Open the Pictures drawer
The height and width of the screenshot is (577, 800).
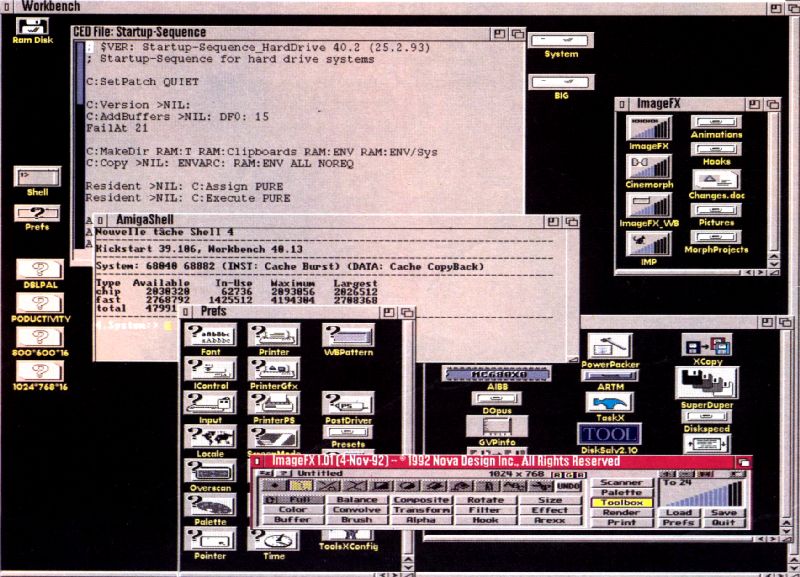click(716, 210)
